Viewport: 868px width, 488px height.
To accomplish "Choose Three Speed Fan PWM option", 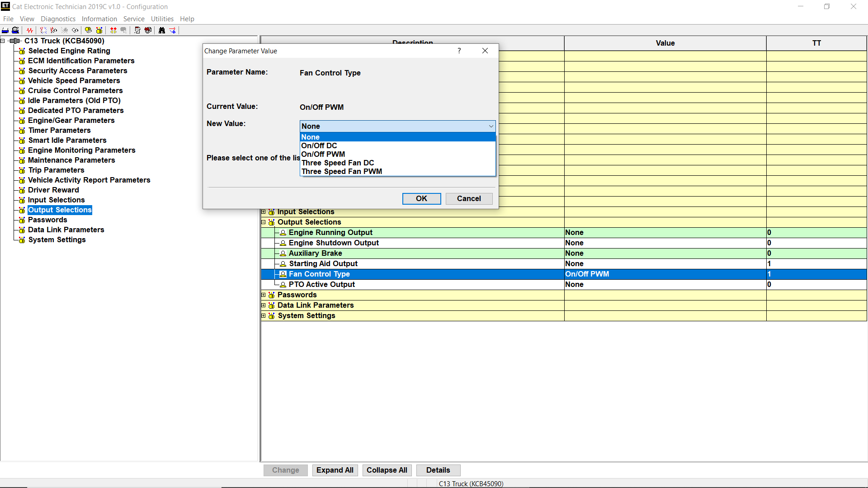I will pos(342,171).
